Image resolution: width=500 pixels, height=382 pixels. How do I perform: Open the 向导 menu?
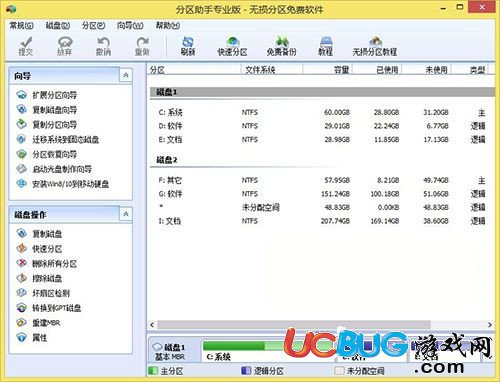pos(130,25)
